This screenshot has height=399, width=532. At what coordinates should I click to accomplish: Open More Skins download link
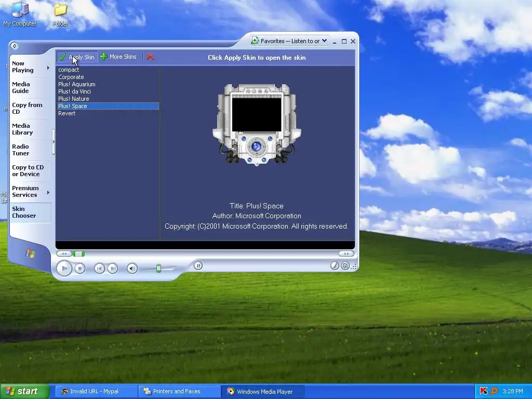point(118,57)
